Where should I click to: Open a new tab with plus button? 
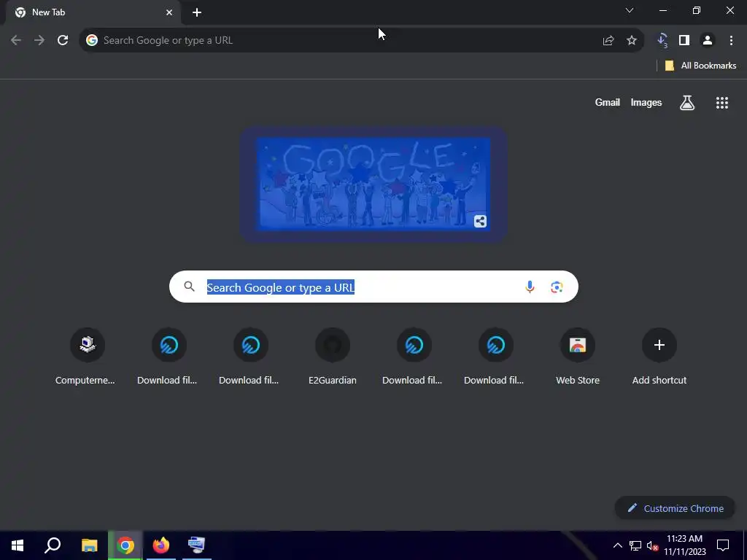pyautogui.click(x=197, y=12)
